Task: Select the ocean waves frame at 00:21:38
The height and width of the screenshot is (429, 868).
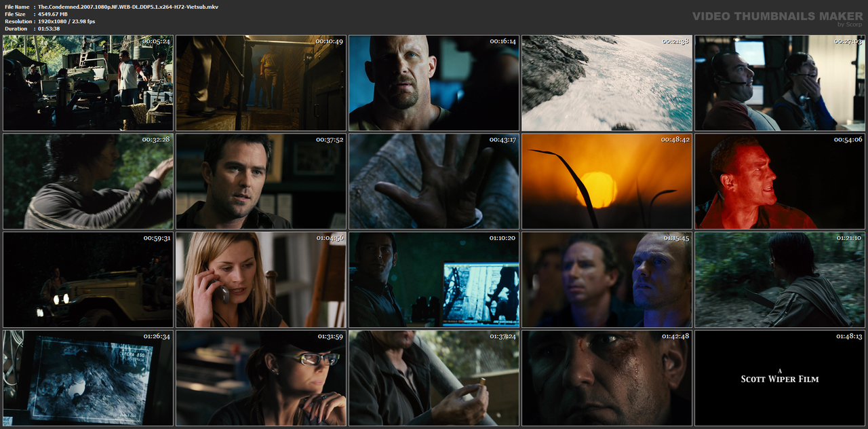Action: coord(607,83)
